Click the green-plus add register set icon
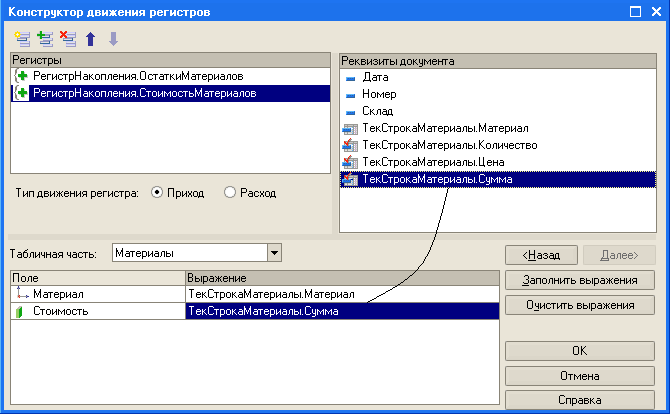 (45, 39)
